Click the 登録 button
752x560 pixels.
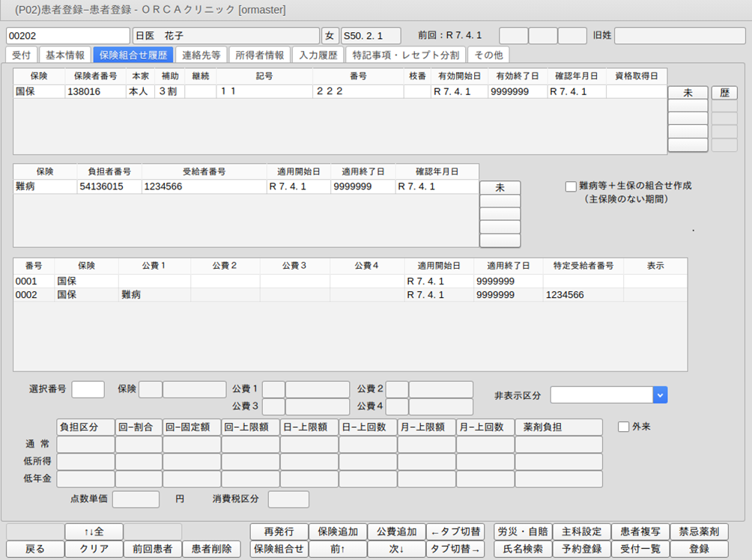(699, 549)
